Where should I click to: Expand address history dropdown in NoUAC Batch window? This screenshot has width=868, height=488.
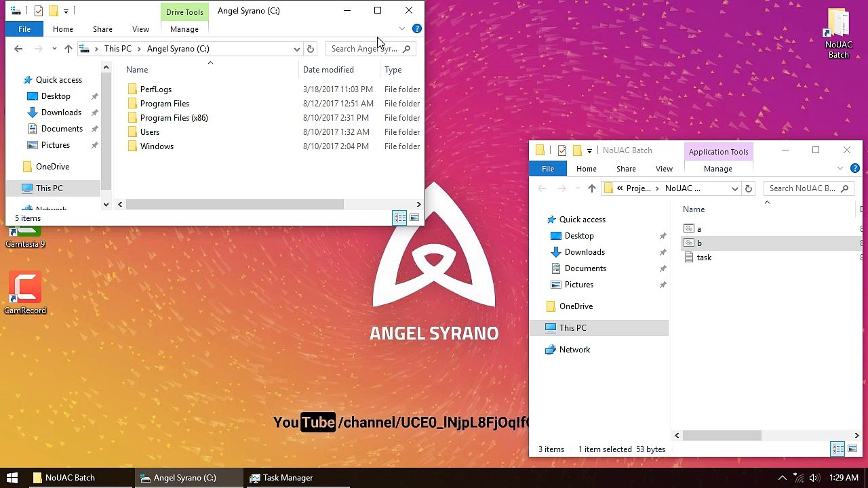[x=734, y=188]
